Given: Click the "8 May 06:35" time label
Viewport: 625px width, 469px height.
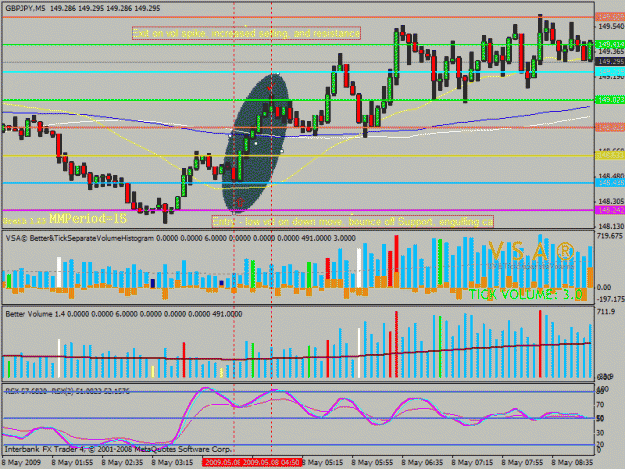Looking at the screenshot, I should point(422,463).
